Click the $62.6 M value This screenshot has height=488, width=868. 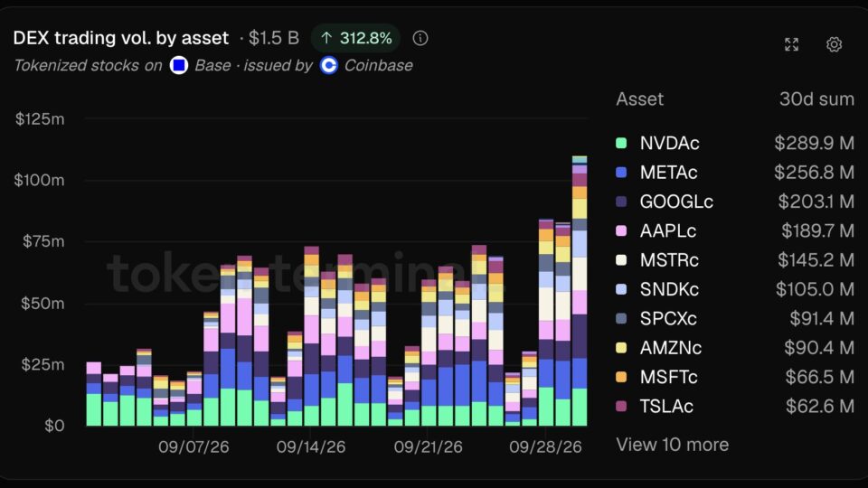click(820, 407)
